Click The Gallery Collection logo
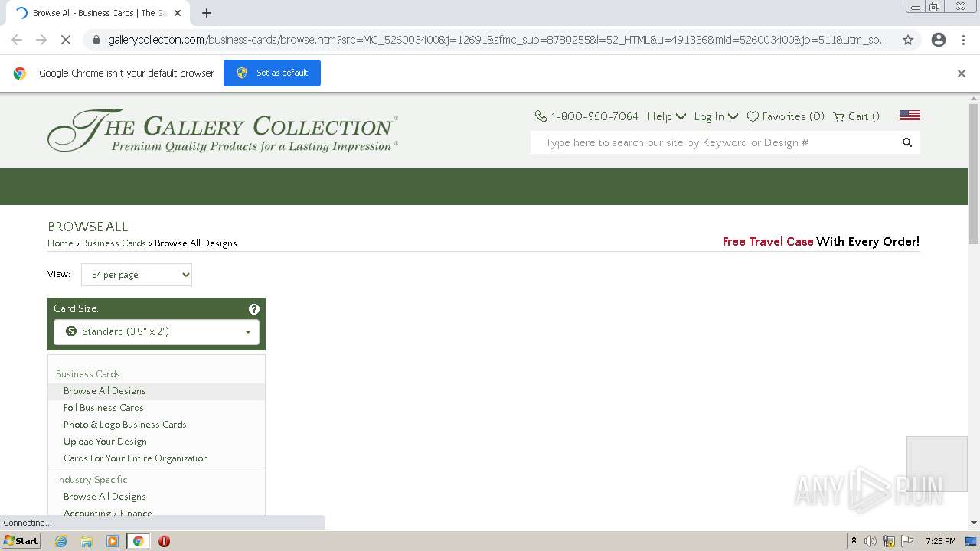The image size is (980, 551). (x=223, y=130)
